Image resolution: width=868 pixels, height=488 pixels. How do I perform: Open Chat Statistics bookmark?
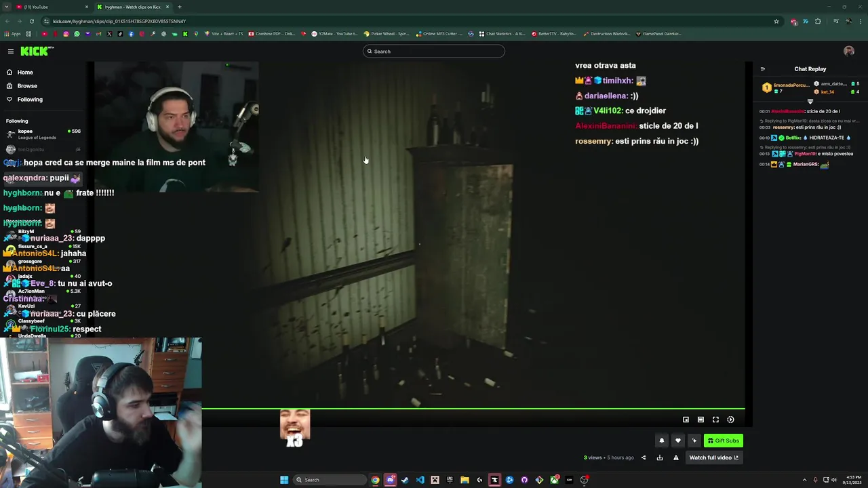click(x=502, y=34)
